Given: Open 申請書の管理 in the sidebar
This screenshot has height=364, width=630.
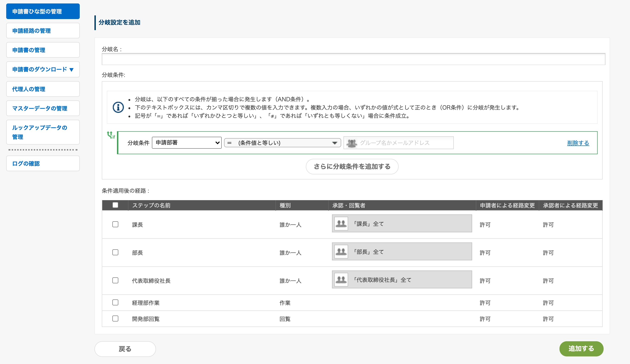Looking at the screenshot, I should 43,50.
